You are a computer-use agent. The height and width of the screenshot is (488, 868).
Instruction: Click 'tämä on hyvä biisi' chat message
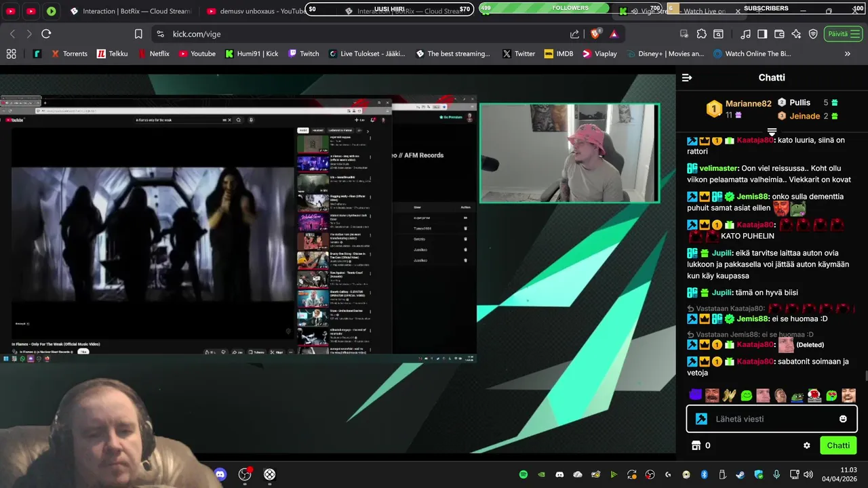[x=767, y=293]
